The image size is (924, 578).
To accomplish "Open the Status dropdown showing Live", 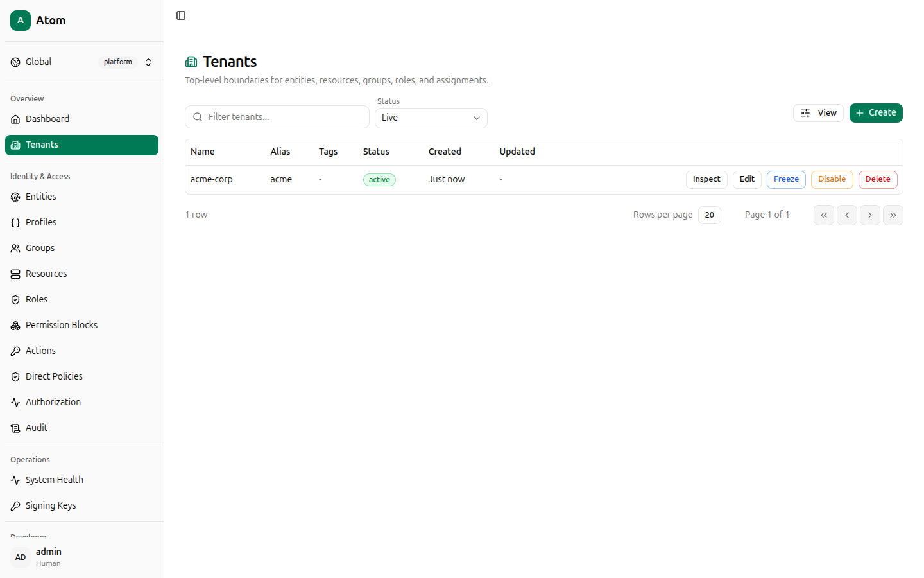I will pos(431,118).
